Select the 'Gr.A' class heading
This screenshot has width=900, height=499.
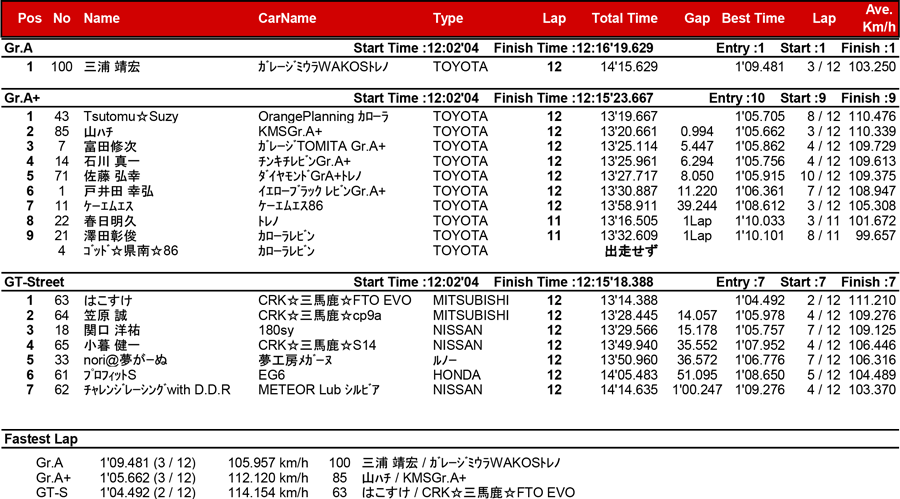coord(18,48)
